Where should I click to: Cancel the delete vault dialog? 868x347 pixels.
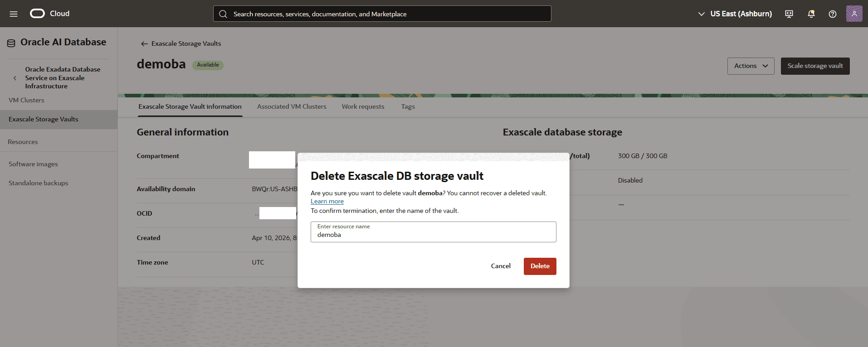[x=501, y=266]
